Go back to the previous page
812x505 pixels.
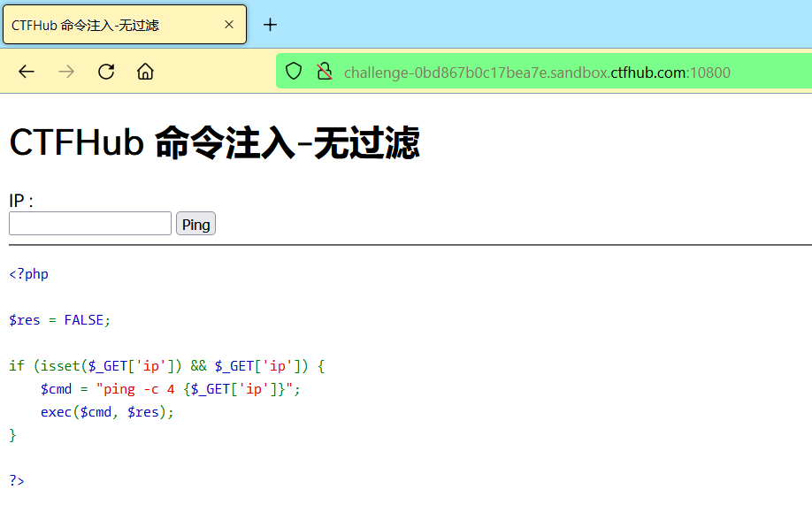[x=27, y=72]
